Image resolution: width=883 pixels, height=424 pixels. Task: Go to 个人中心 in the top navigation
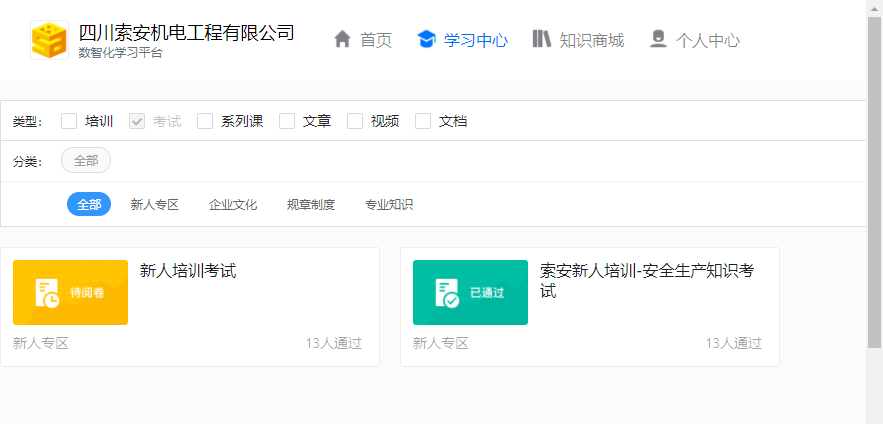695,40
